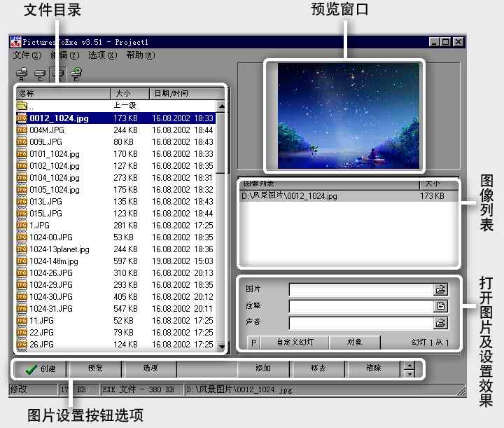Minimize the PicturesToExe window
The image size is (504, 428).
point(434,42)
